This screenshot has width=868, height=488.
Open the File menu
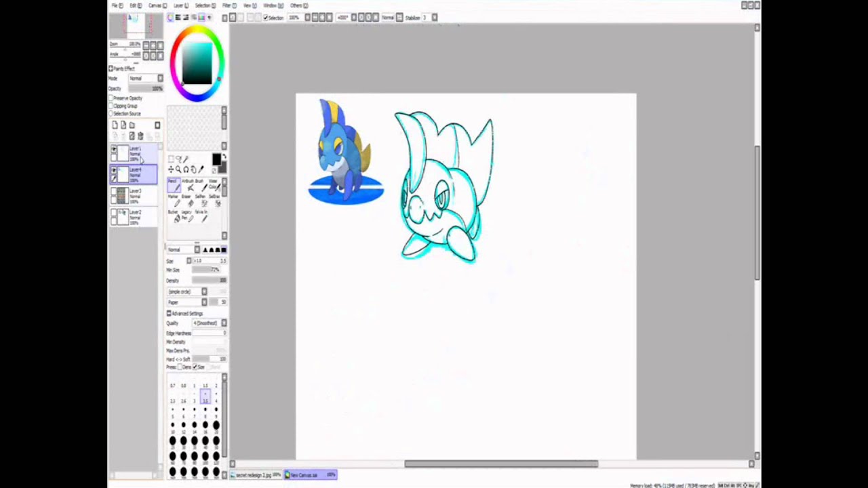117,5
